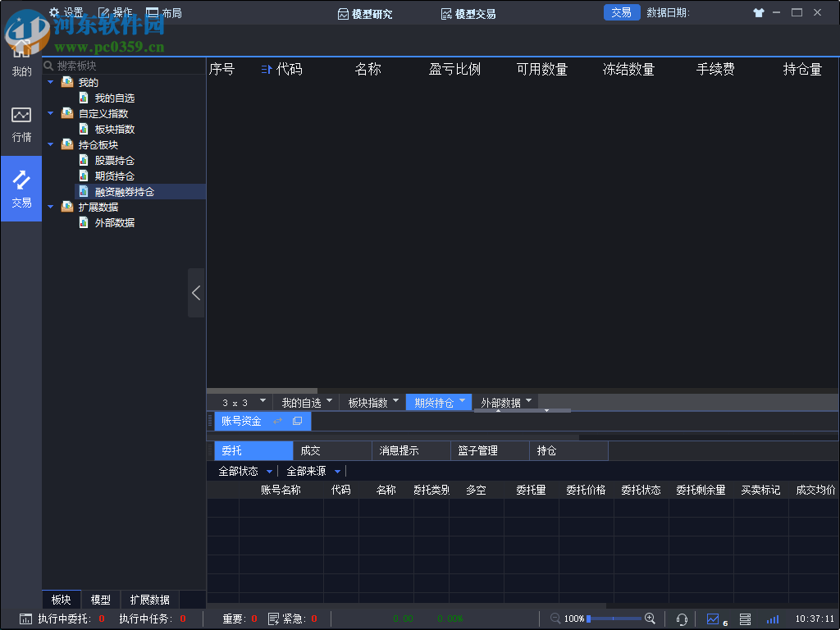
Task: Click the 搜索板块 search field
Action: pos(98,65)
